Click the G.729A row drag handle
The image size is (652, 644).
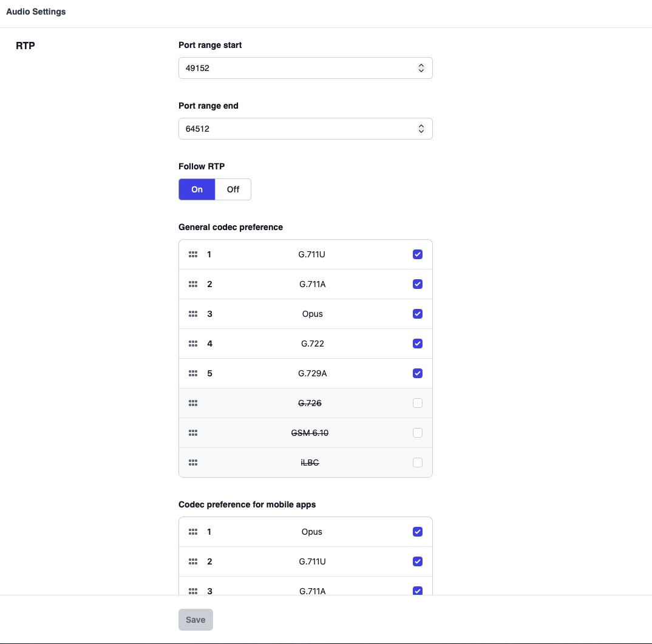(x=193, y=373)
